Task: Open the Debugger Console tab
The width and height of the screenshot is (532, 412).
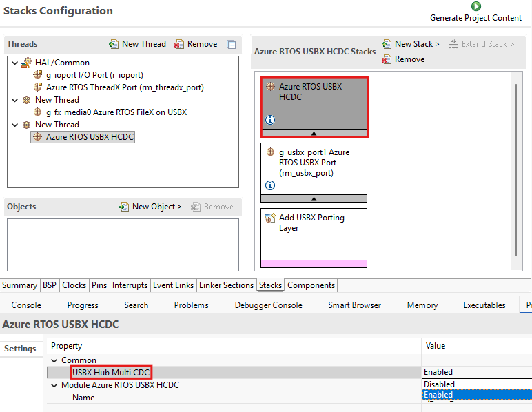Action: [x=268, y=305]
